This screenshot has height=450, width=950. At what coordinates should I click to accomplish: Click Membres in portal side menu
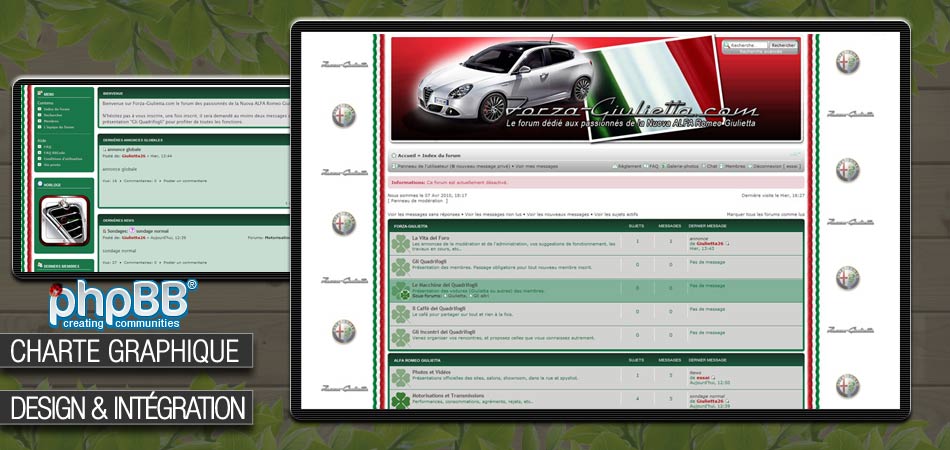(51, 121)
